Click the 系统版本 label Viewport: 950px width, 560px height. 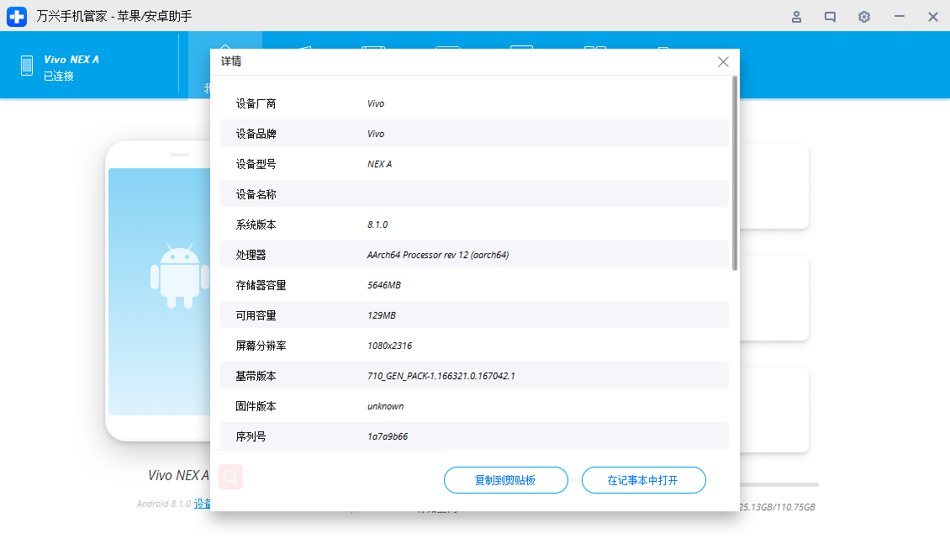click(256, 225)
